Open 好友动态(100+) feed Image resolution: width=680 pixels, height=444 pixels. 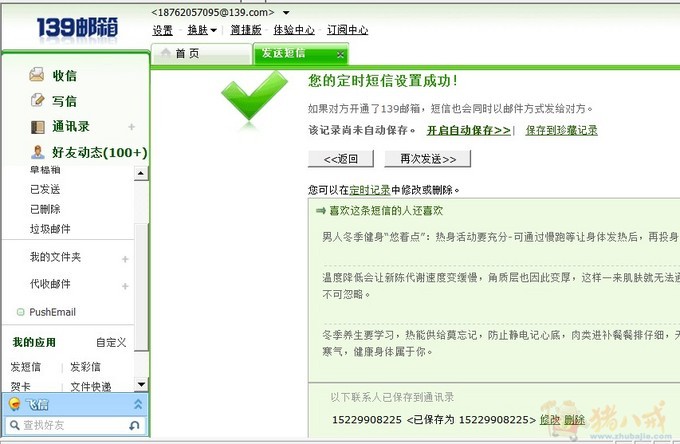coord(100,152)
